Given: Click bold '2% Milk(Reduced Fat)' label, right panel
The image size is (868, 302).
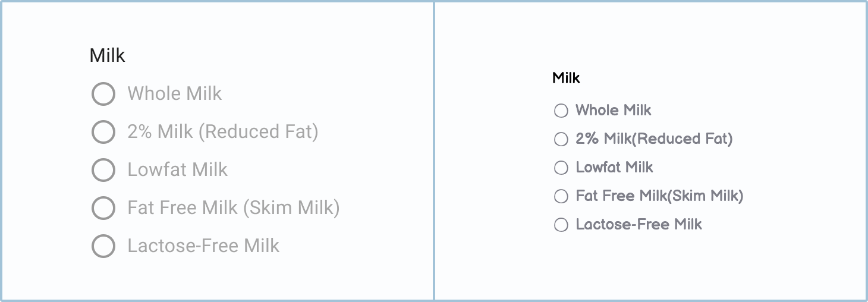Looking at the screenshot, I should 654,139.
